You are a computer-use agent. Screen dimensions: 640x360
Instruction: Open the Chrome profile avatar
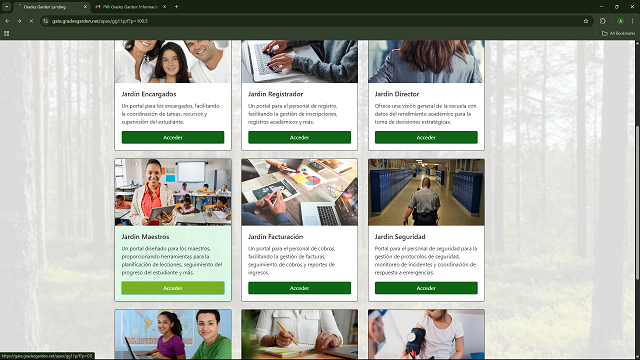620,21
